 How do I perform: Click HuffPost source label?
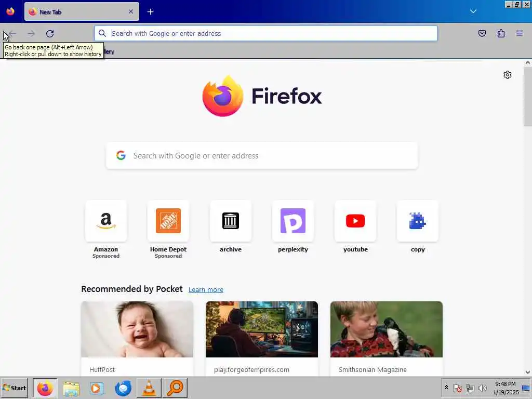(102, 369)
